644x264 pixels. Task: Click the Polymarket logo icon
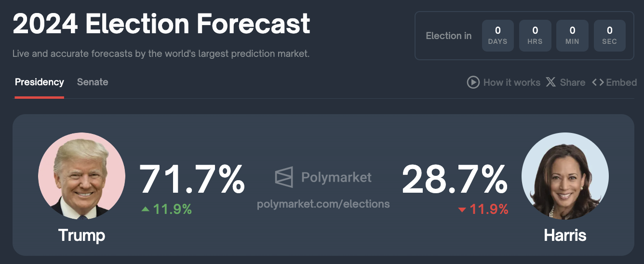coord(284,177)
